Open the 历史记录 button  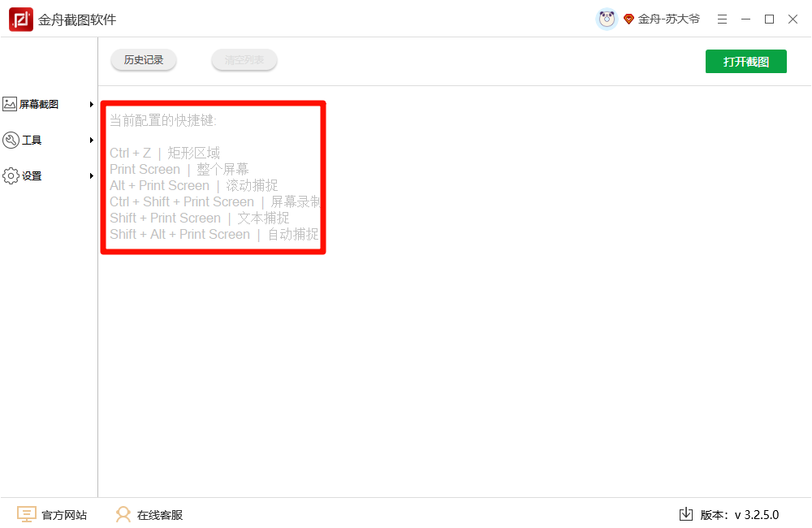144,60
